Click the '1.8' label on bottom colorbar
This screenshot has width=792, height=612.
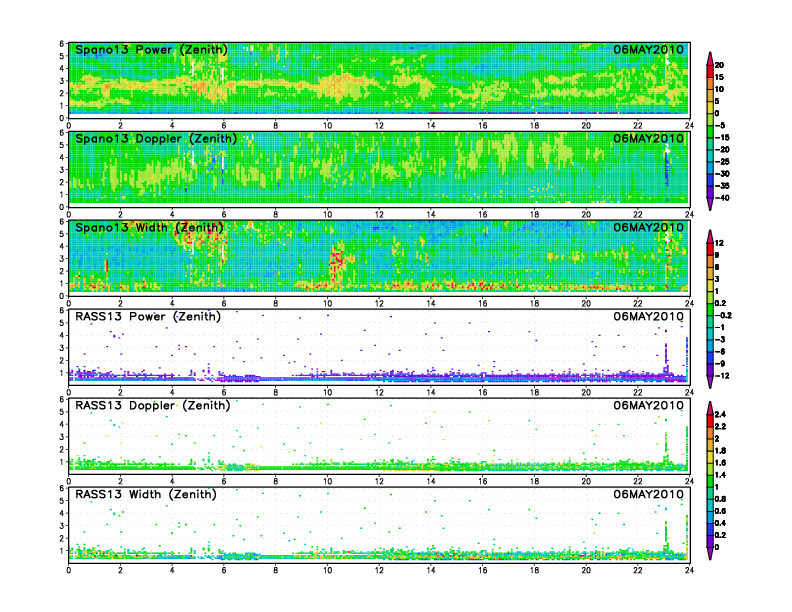(x=720, y=451)
